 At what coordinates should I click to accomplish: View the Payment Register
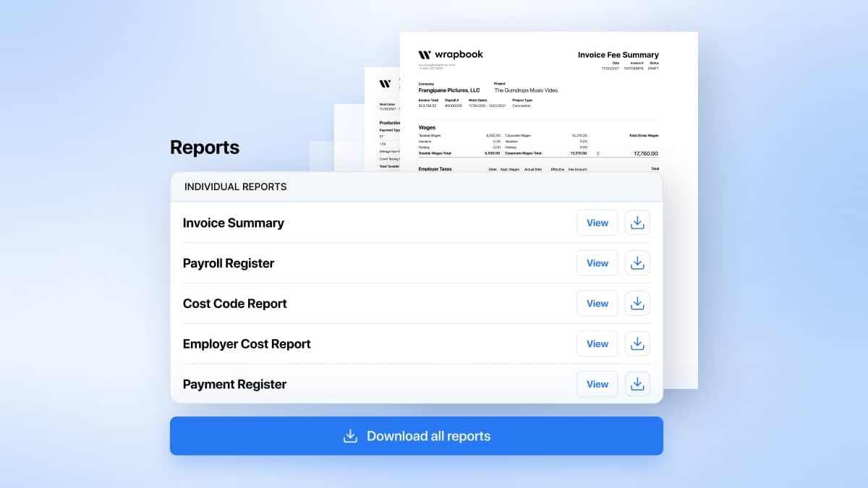[x=597, y=384]
